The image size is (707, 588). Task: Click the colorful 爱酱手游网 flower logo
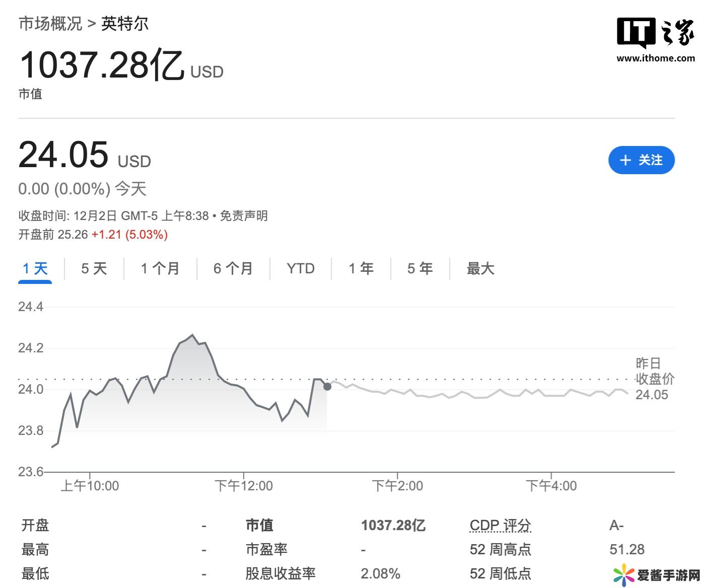point(624,575)
